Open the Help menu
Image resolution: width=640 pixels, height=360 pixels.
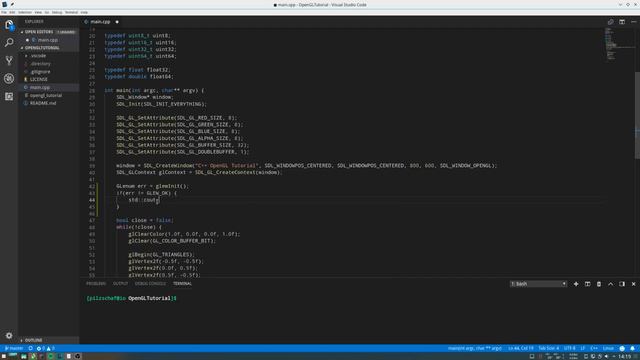point(84,12)
